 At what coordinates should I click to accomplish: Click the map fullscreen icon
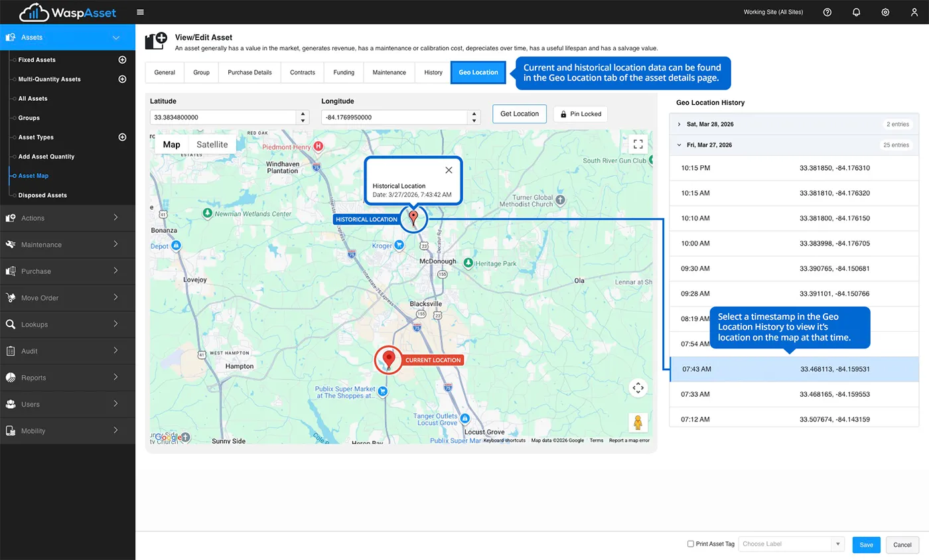point(638,144)
